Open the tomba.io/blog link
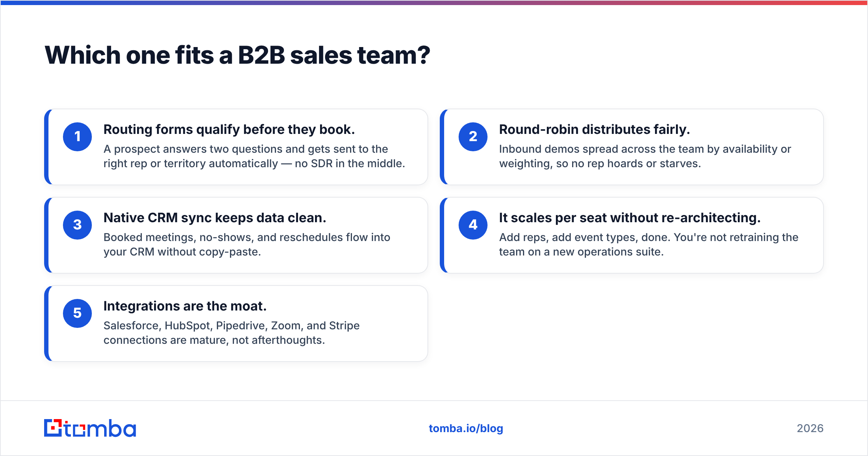Viewport: 868px width, 456px height. pyautogui.click(x=466, y=428)
